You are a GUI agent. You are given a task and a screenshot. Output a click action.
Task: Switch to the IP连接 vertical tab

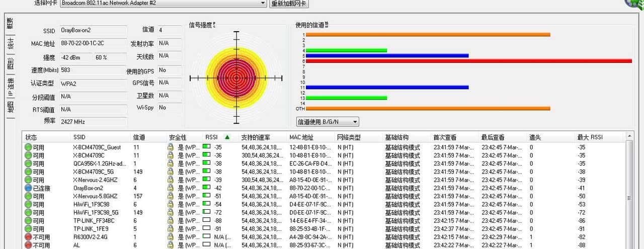click(x=10, y=87)
